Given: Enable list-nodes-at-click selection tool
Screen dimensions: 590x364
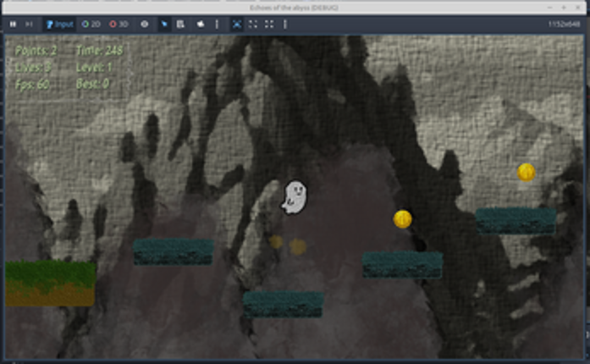Looking at the screenshot, I should [x=181, y=25].
